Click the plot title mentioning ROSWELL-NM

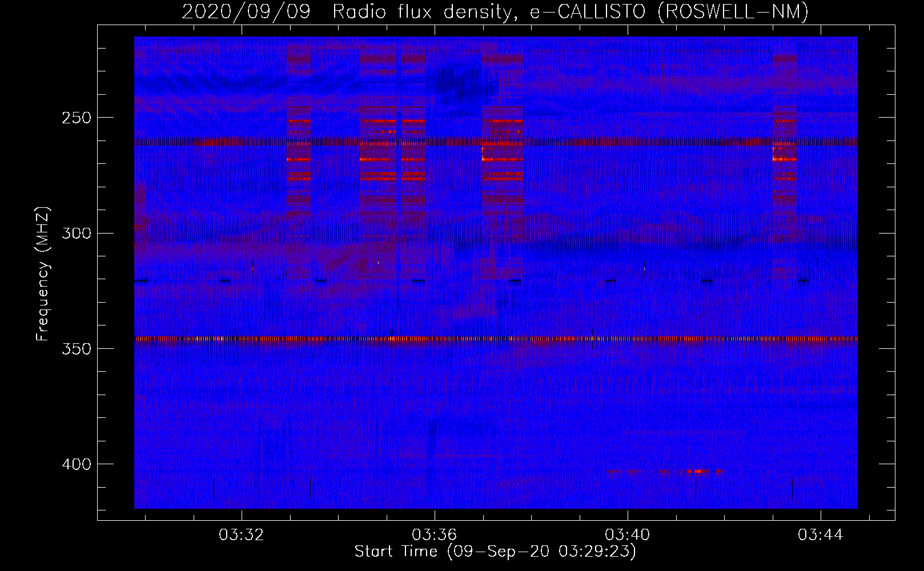pyautogui.click(x=495, y=11)
